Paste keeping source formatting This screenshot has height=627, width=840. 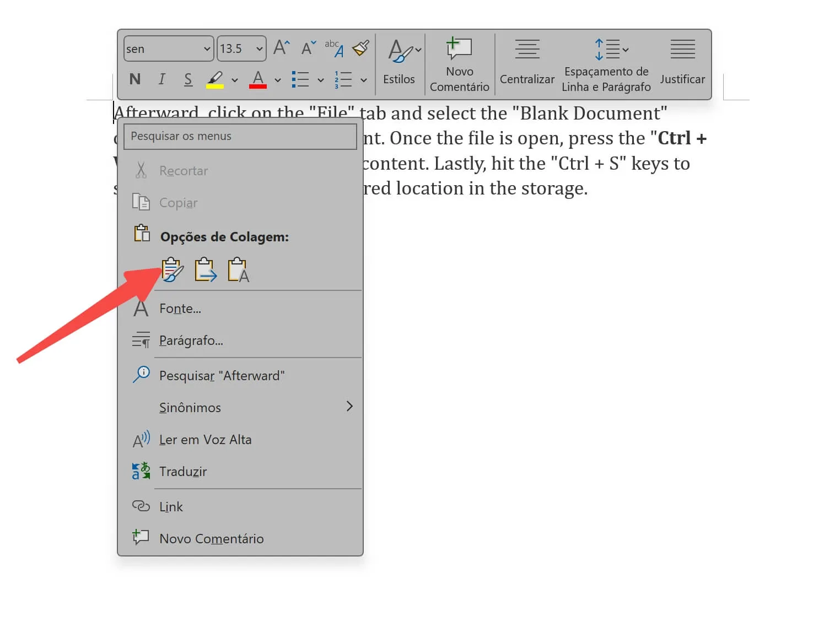(x=173, y=270)
